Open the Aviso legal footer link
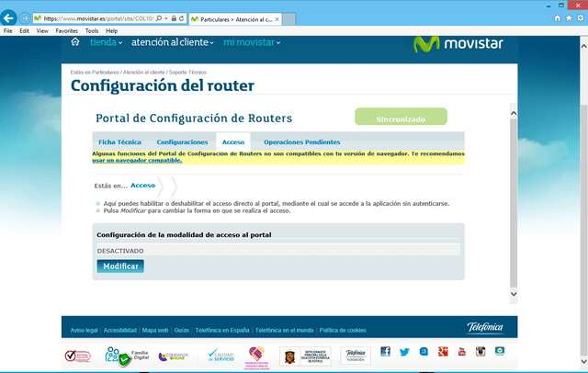This screenshot has width=588, height=373. (x=84, y=330)
